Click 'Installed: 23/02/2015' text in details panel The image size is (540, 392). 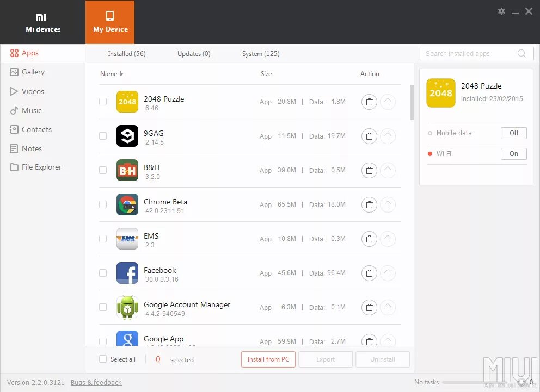point(492,99)
